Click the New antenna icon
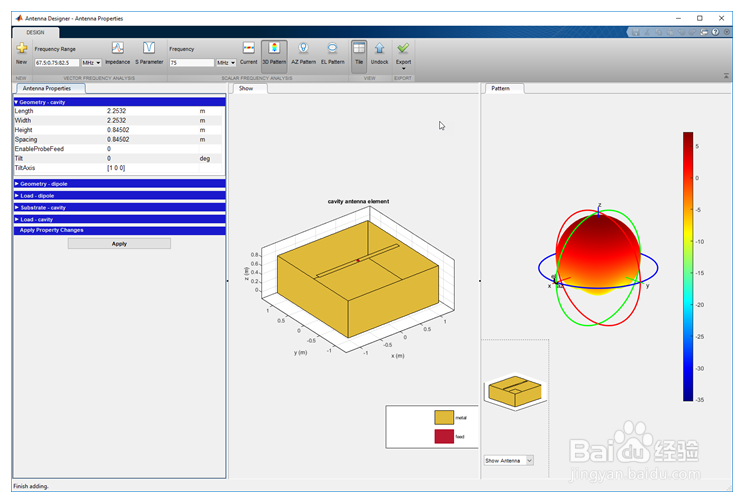The height and width of the screenshot is (500, 742). click(x=22, y=48)
